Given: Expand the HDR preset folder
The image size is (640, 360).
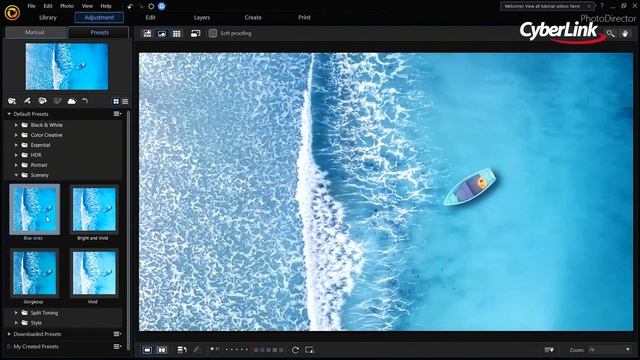Looking at the screenshot, I should (x=16, y=155).
